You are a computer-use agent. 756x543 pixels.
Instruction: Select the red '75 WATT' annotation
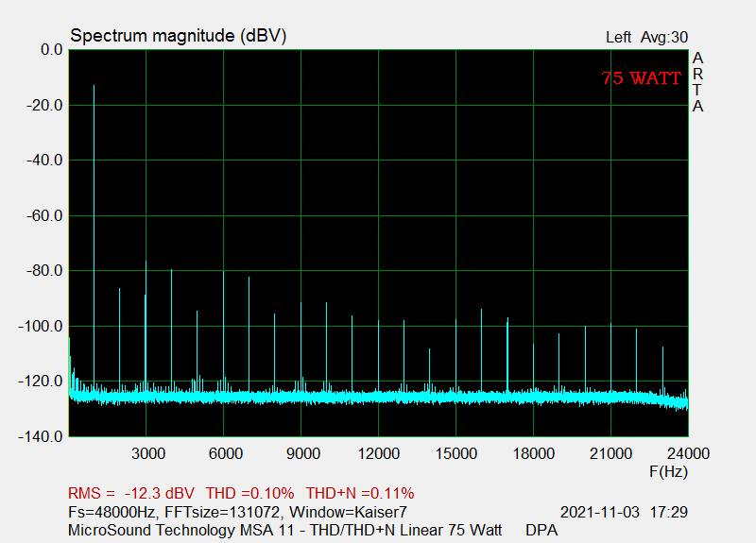pos(642,78)
